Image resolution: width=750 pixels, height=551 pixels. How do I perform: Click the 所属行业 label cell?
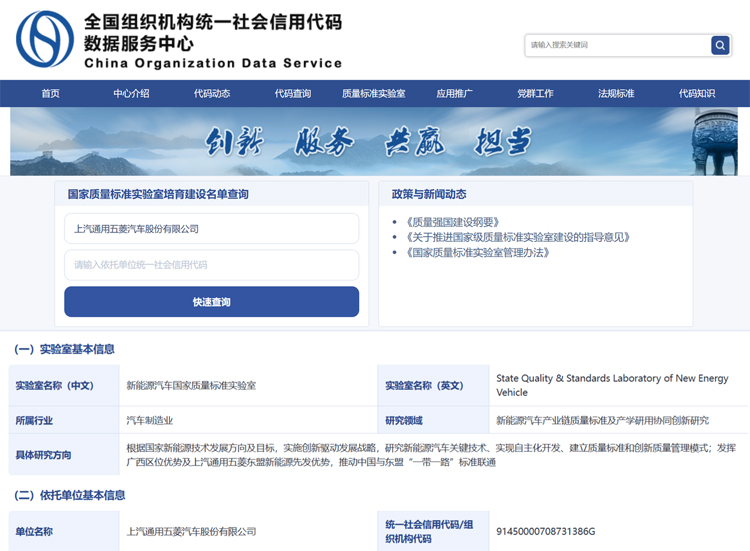click(64, 420)
